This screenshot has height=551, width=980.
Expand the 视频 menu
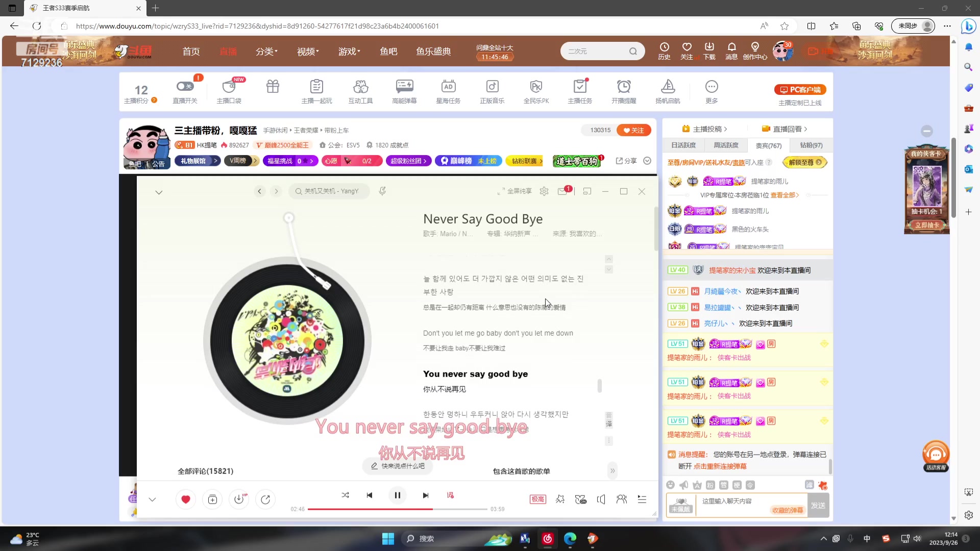point(308,52)
